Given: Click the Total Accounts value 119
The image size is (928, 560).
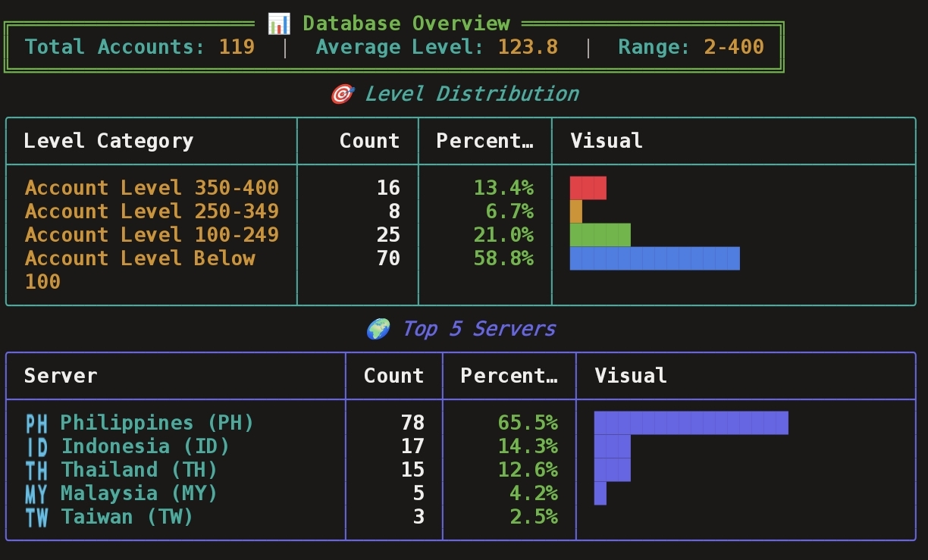Looking at the screenshot, I should point(237,47).
